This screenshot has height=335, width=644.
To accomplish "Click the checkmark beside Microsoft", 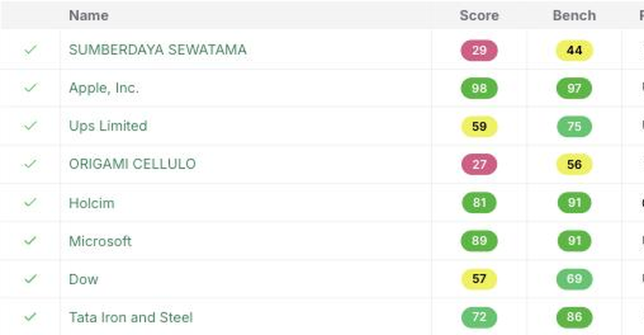I will coord(30,240).
